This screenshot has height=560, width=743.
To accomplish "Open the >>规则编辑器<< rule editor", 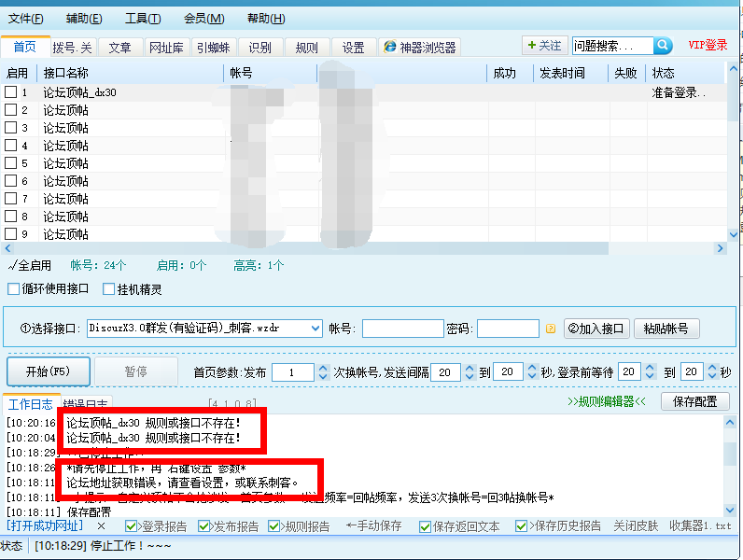I will (x=606, y=401).
